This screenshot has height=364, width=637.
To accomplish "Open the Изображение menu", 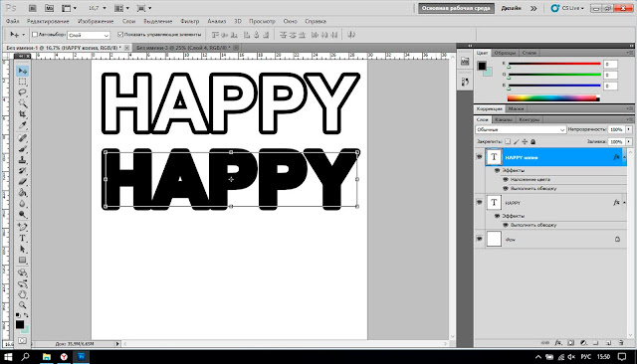I will 96,21.
